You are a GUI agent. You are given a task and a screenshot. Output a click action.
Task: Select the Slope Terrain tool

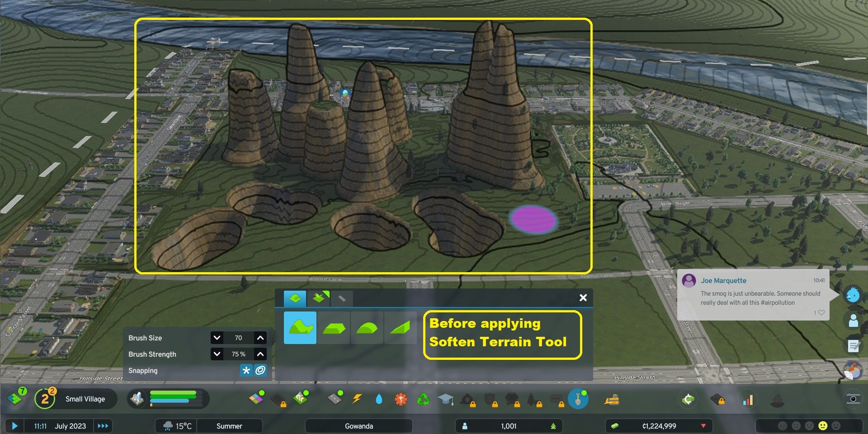click(x=400, y=328)
